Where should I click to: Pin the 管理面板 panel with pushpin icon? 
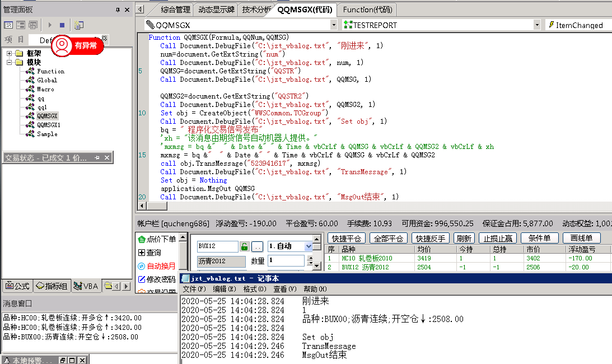pos(118,10)
